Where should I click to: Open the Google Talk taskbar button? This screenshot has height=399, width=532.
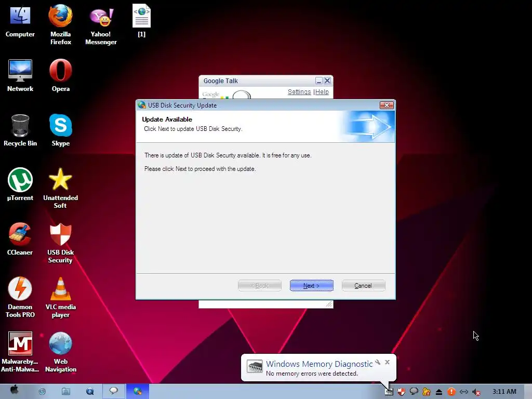tap(114, 391)
